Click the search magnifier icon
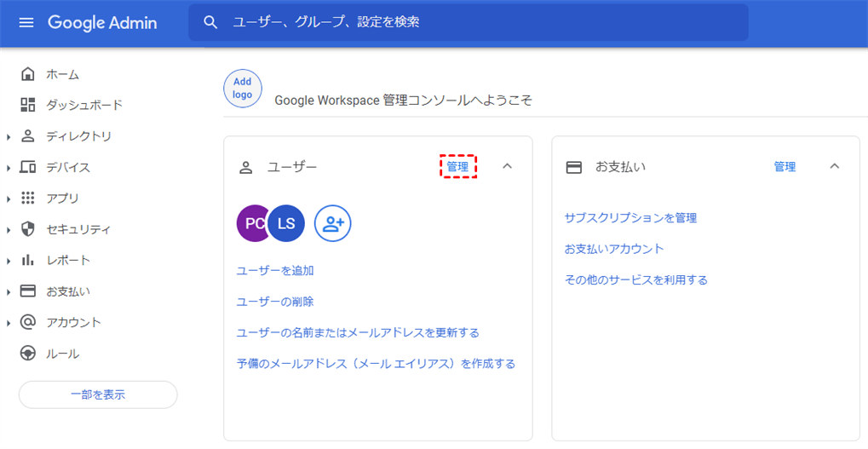This screenshot has height=449, width=868. [210, 22]
